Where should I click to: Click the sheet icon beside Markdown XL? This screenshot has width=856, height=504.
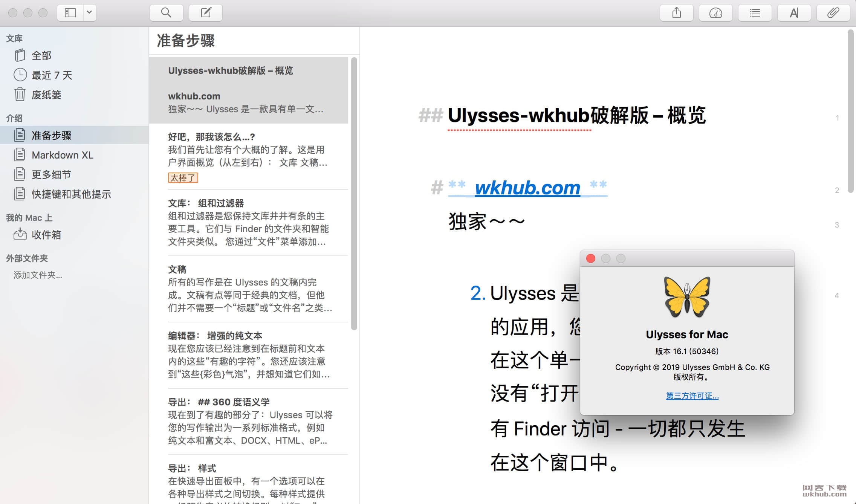(x=20, y=154)
